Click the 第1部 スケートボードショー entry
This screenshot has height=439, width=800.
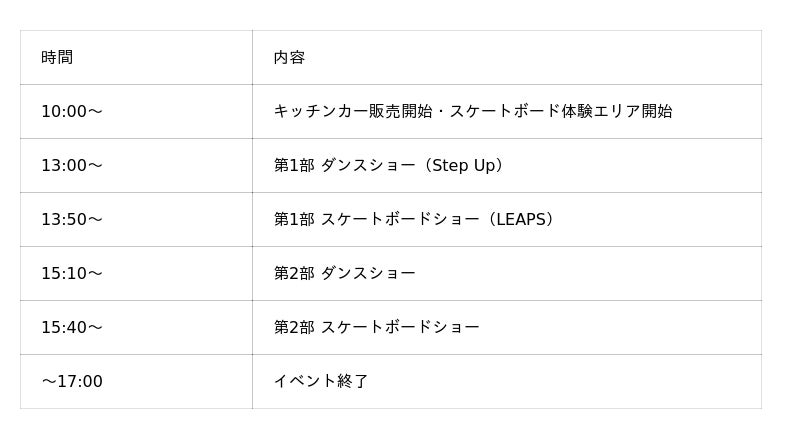point(376,220)
